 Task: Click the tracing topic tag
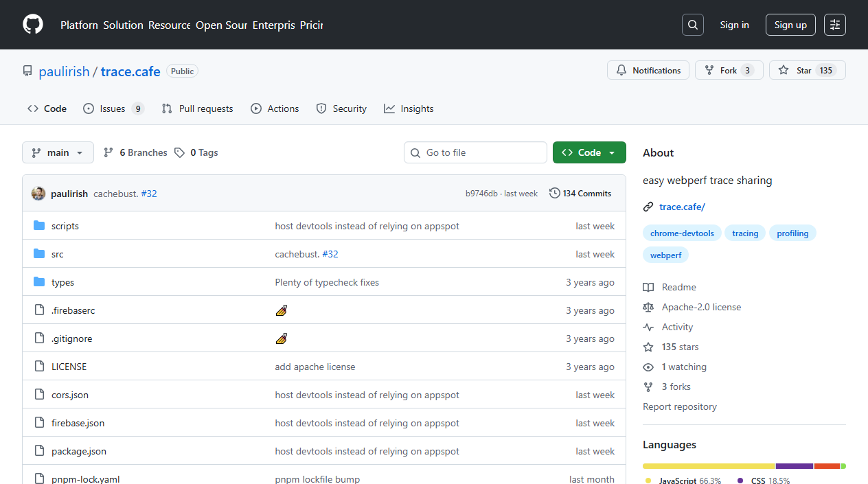pyautogui.click(x=745, y=233)
